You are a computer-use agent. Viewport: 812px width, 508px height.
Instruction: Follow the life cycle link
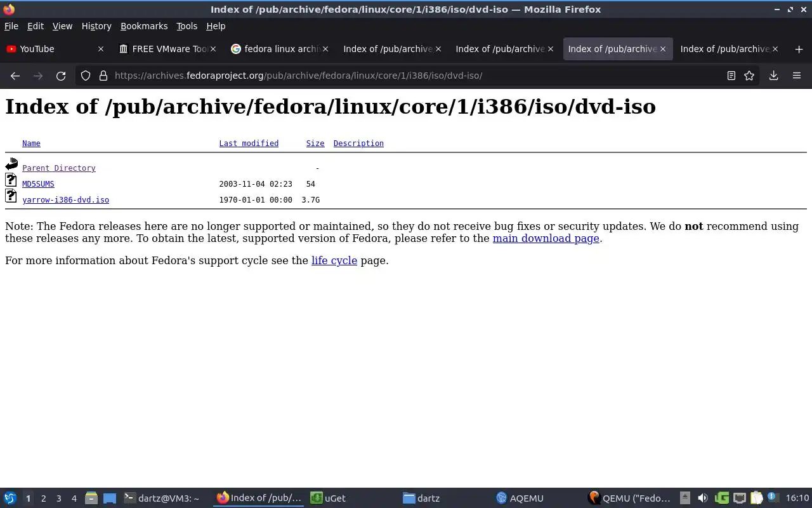pos(334,261)
